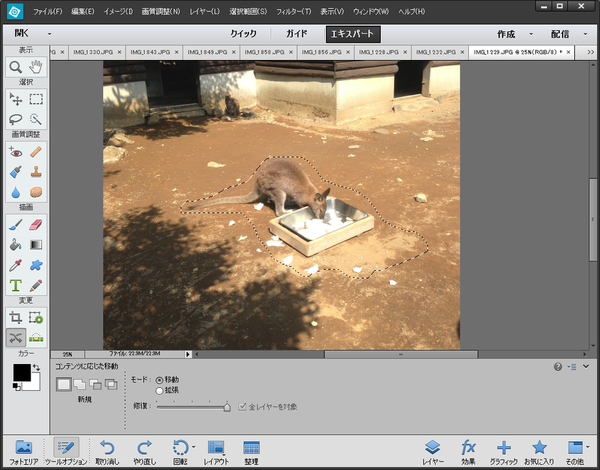Select the intersect-with-selection mode icon

click(111, 384)
